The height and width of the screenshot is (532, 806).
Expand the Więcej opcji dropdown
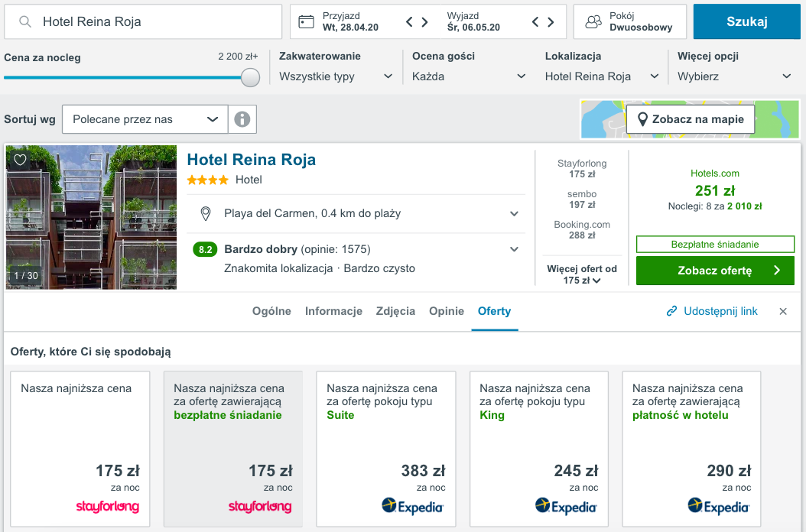tap(734, 76)
